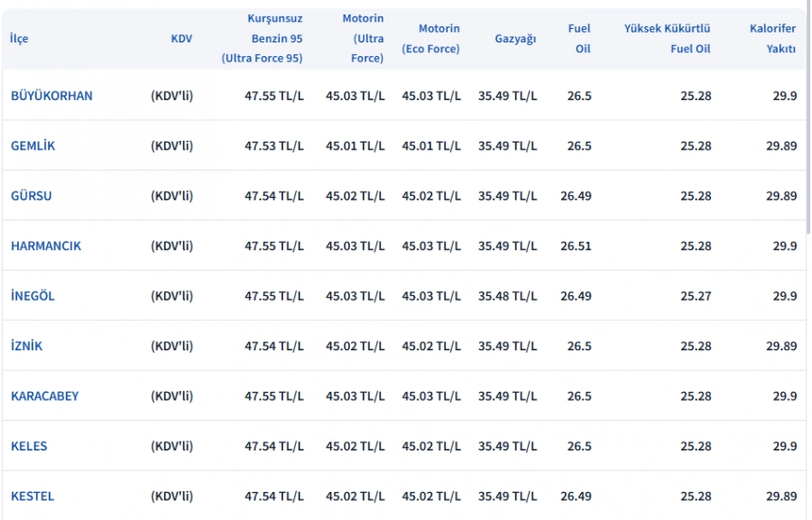Click the İlçe column header
Image resolution: width=812 pixels, height=520 pixels.
click(x=19, y=39)
